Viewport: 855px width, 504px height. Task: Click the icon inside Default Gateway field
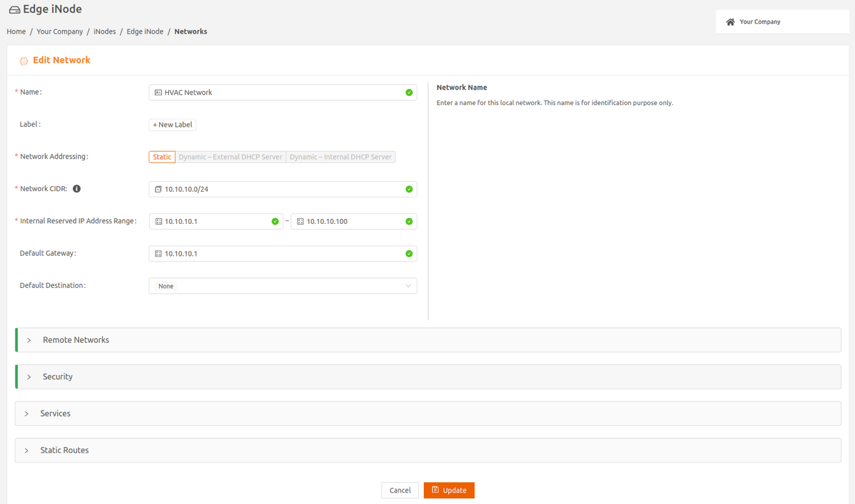(158, 254)
